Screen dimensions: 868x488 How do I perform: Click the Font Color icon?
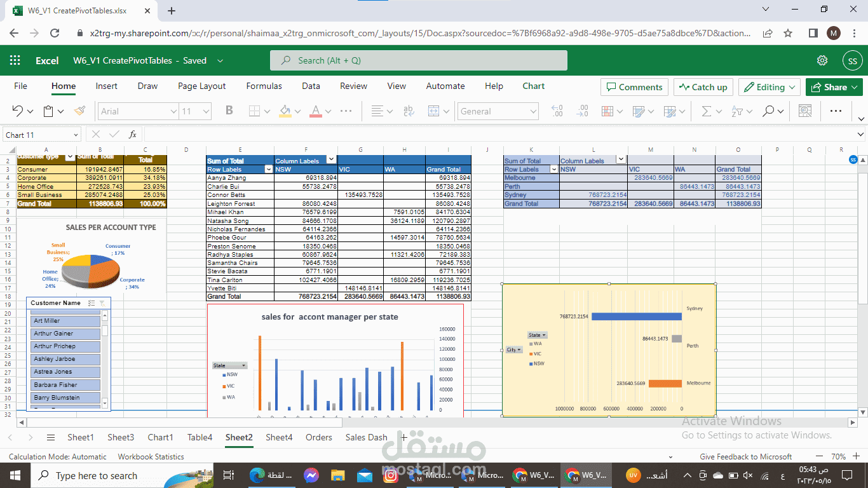pos(314,111)
